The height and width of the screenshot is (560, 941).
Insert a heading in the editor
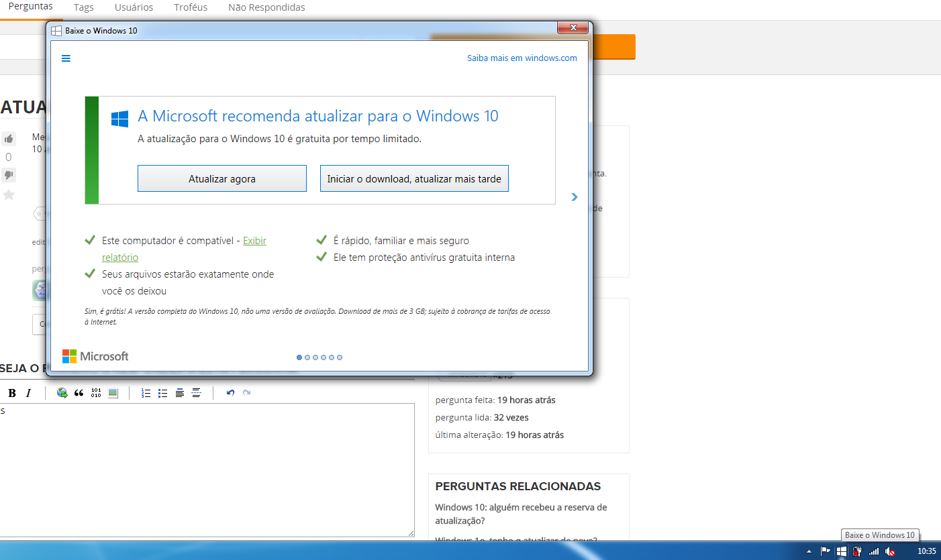(x=180, y=393)
